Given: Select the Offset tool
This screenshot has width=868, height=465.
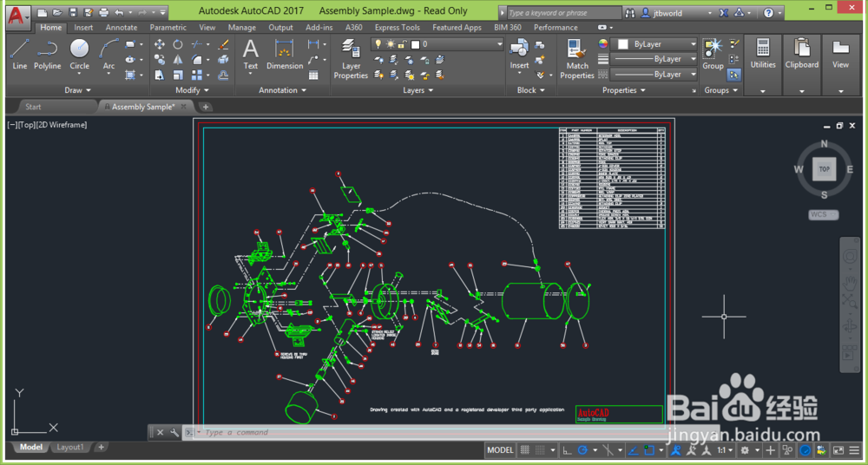Looking at the screenshot, I should point(224,75).
